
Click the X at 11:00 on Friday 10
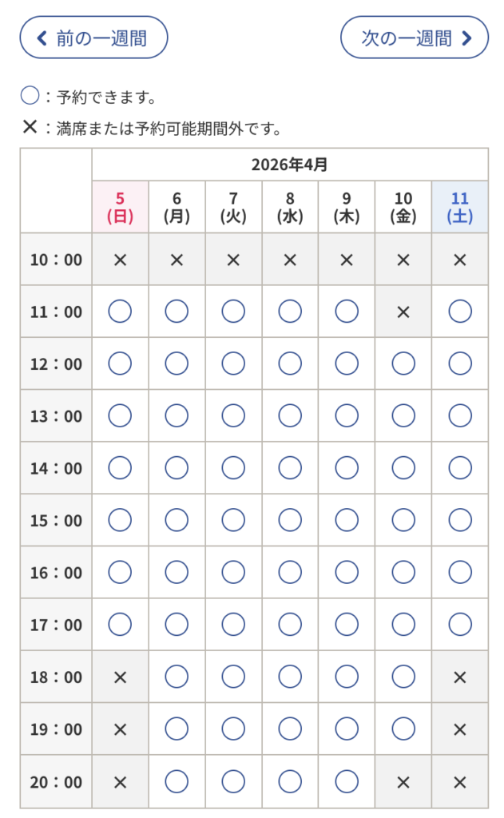(403, 312)
